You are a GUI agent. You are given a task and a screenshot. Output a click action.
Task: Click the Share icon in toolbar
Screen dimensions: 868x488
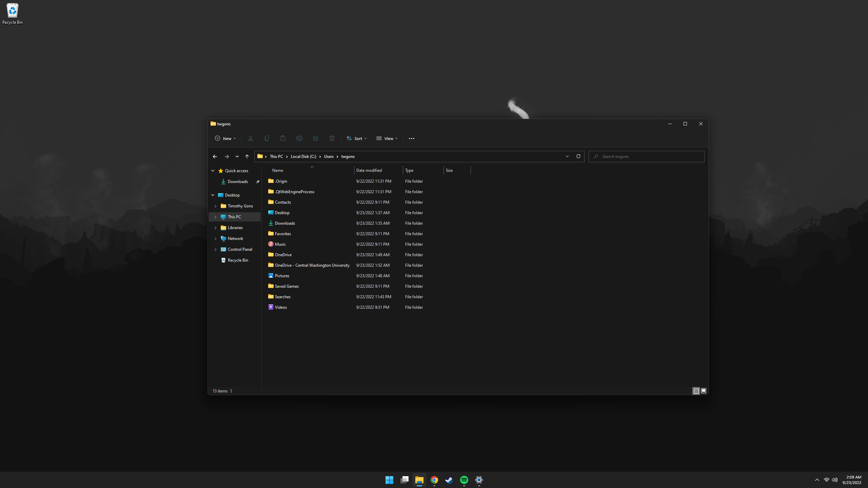(316, 138)
